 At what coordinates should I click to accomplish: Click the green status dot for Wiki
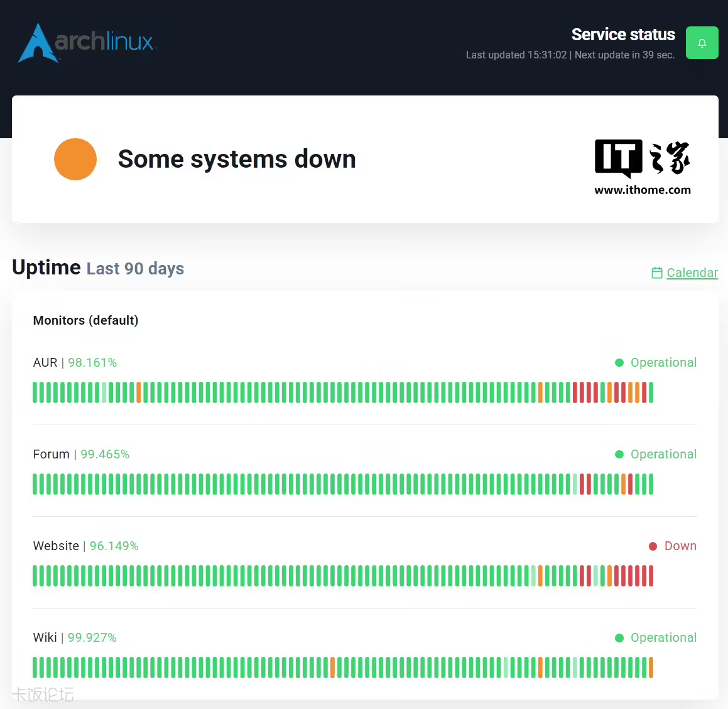click(619, 638)
